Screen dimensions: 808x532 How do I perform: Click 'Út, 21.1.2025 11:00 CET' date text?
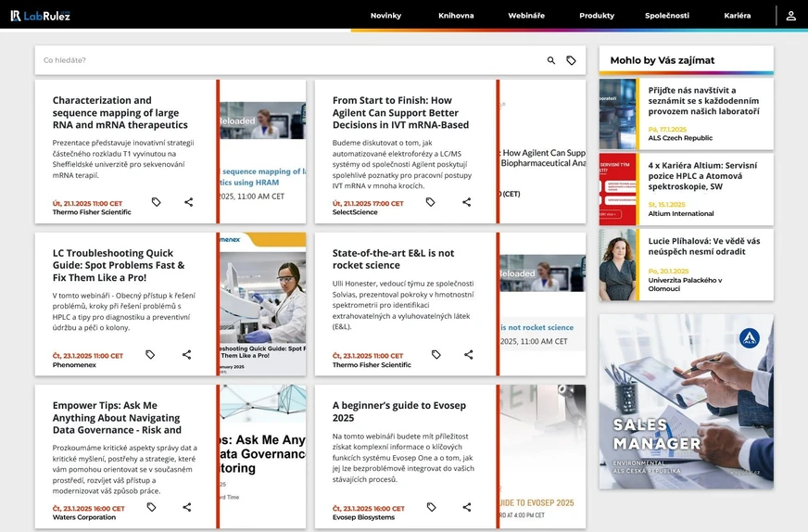point(87,203)
